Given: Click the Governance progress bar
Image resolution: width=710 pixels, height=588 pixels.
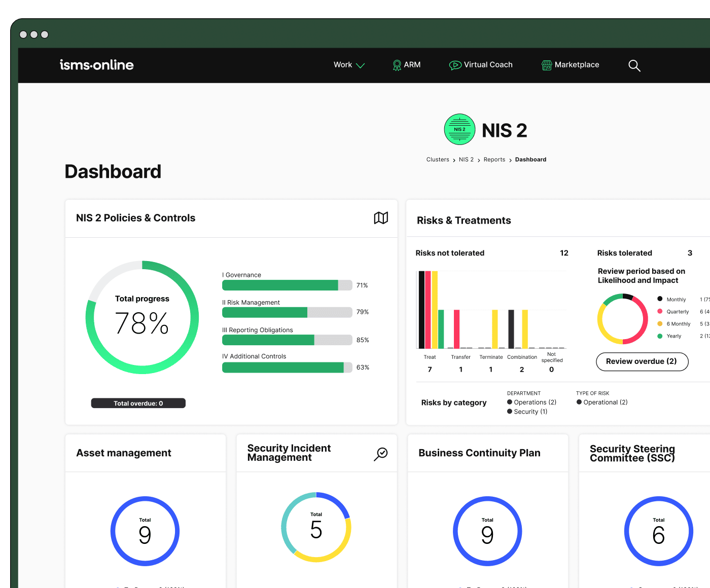Looking at the screenshot, I should click(287, 285).
